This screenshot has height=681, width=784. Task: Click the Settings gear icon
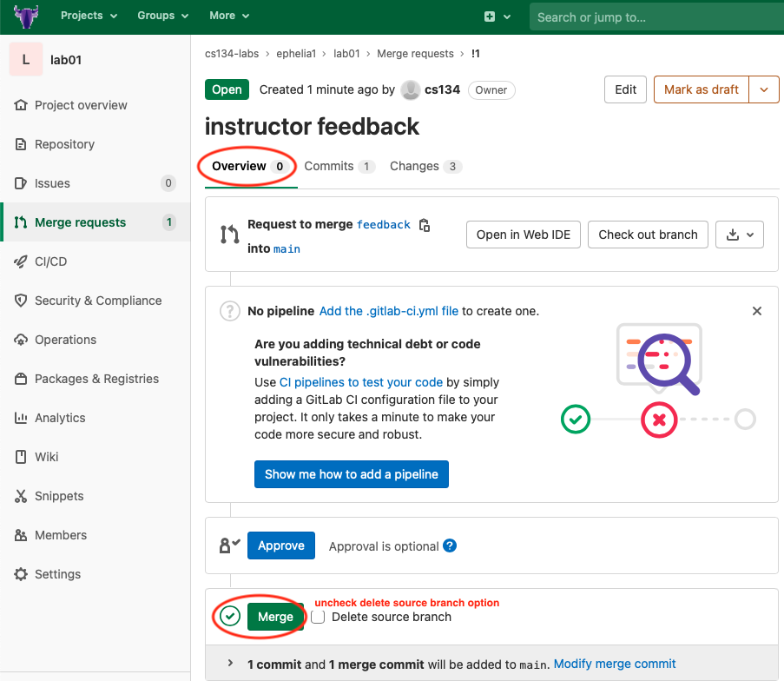21,574
